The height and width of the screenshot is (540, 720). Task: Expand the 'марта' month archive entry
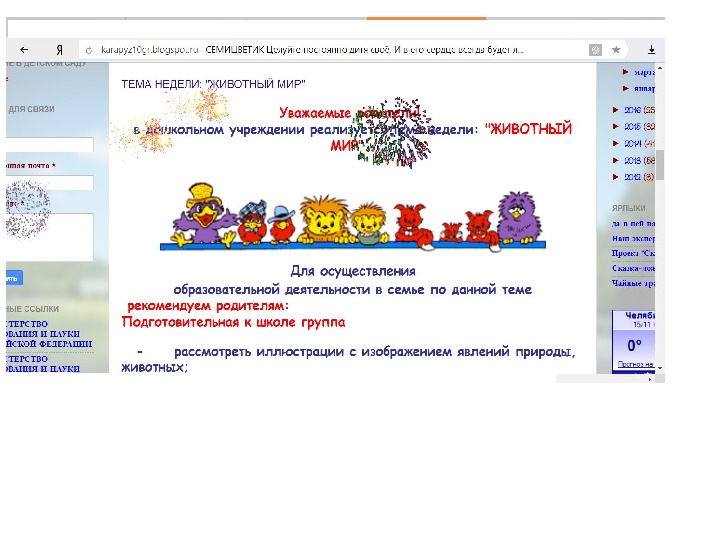(x=625, y=72)
